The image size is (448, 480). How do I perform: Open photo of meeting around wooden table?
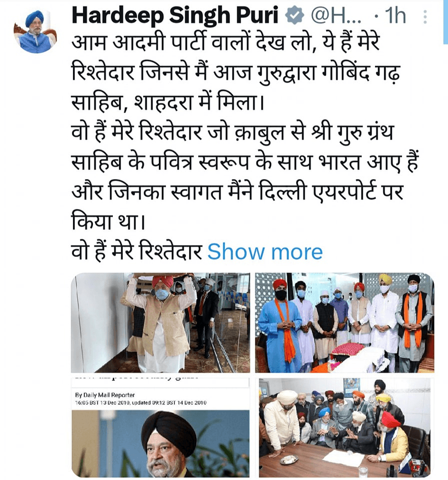(x=345, y=427)
